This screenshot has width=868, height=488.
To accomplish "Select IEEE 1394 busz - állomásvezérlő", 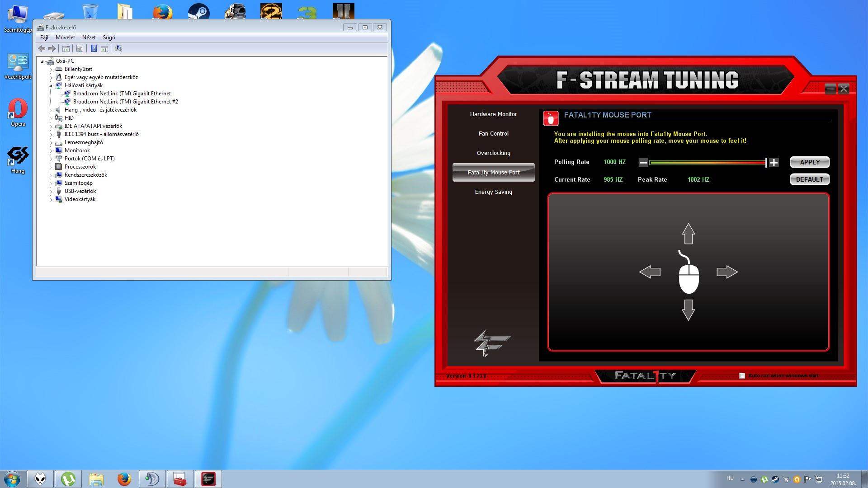I will tap(101, 134).
